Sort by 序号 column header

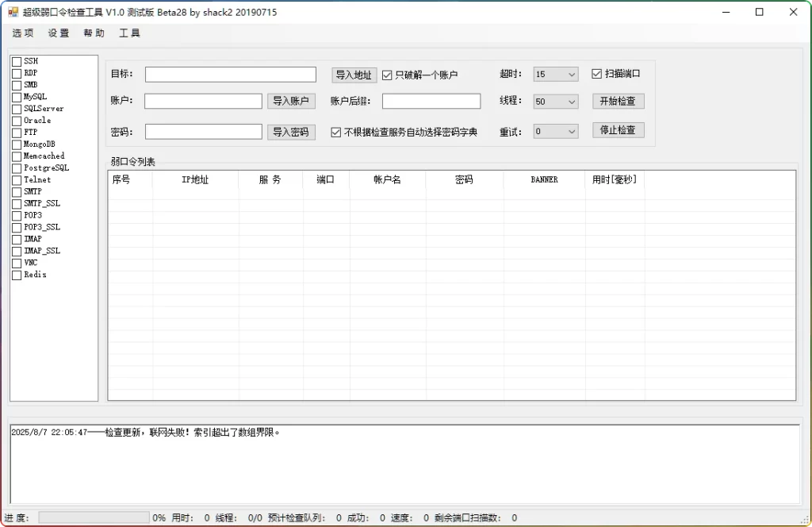[x=130, y=180]
